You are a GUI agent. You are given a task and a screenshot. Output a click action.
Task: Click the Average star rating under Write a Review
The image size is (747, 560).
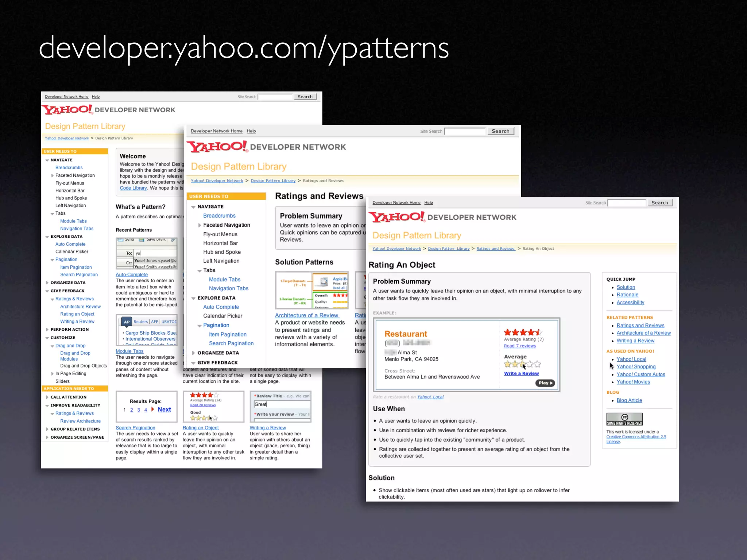tap(522, 364)
